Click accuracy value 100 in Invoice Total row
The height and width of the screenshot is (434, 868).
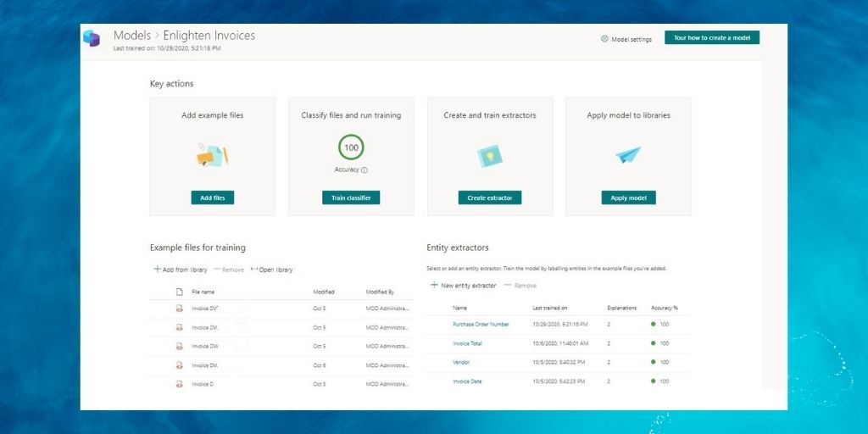(x=665, y=343)
